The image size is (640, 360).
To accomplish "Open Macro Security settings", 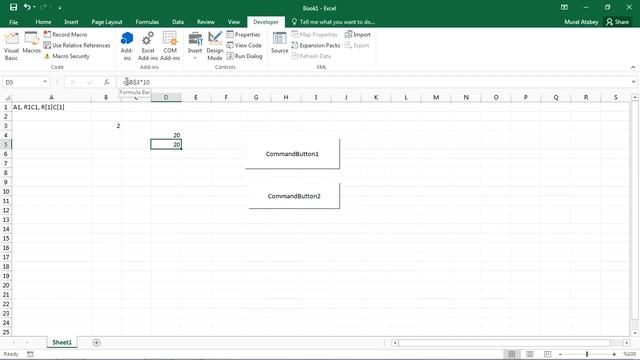I will click(67, 56).
